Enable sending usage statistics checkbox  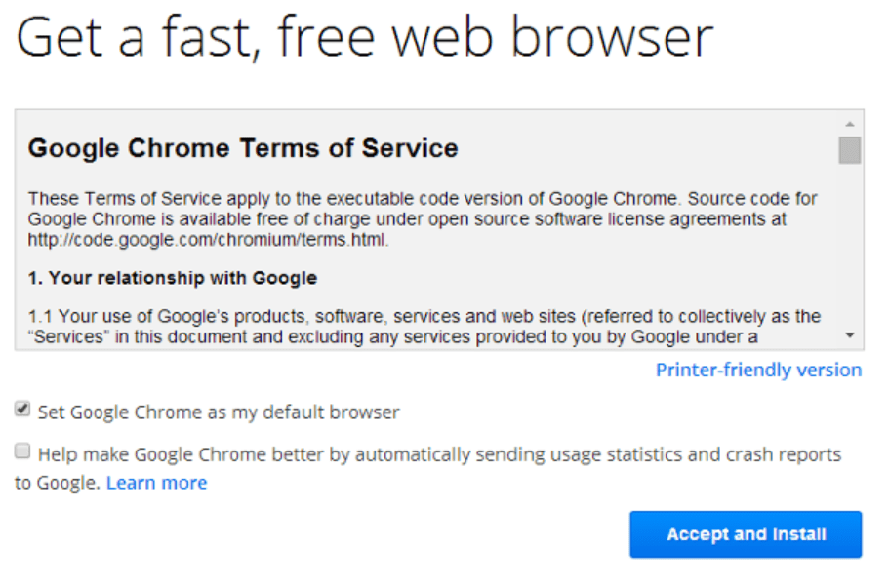point(22,452)
